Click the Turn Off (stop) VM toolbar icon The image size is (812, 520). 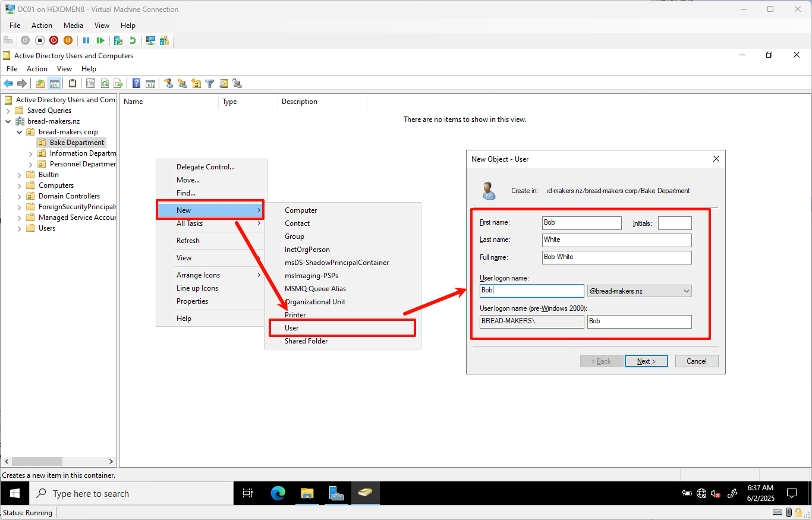(x=39, y=40)
